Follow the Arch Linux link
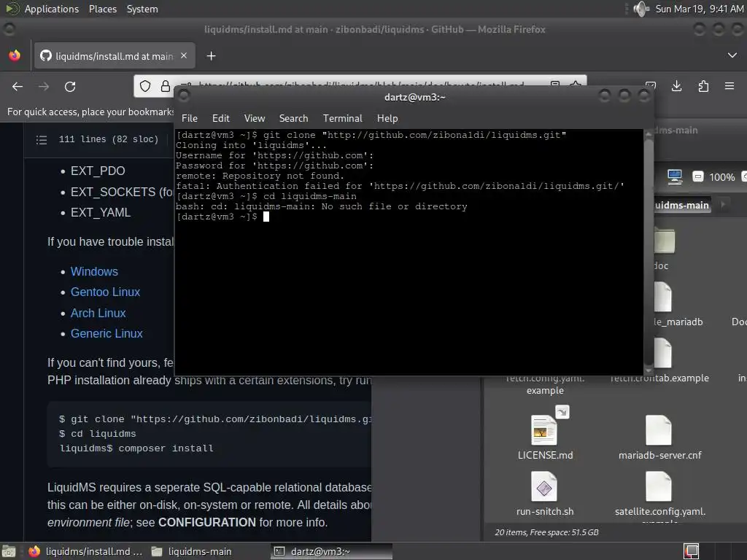Viewport: 747px width, 560px height. (x=98, y=313)
